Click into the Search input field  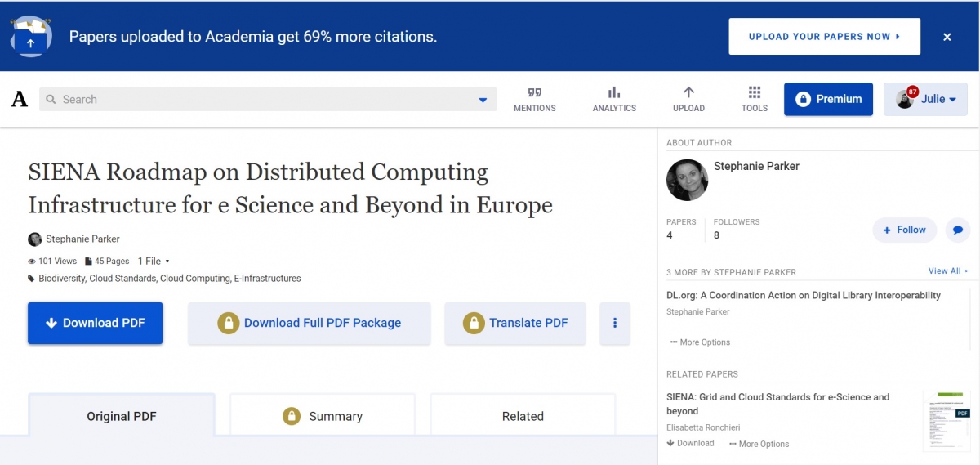pyautogui.click(x=268, y=100)
